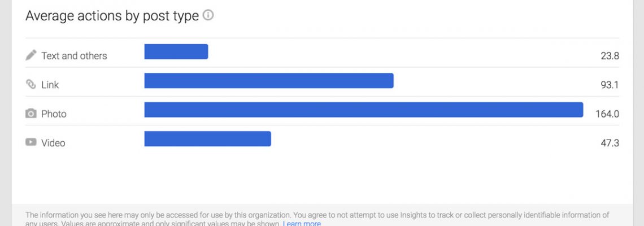Click the info icon beside the chart title

pyautogui.click(x=208, y=16)
